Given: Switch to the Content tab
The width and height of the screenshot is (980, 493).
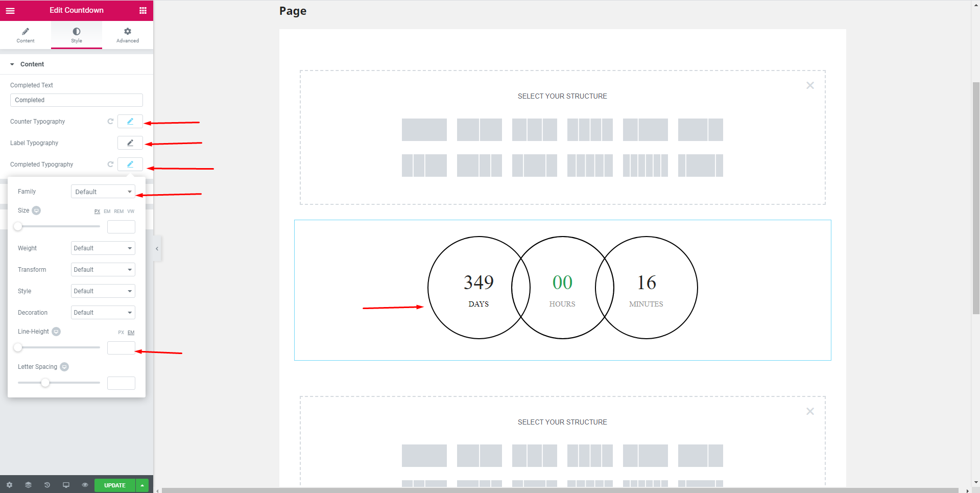Looking at the screenshot, I should click(26, 35).
